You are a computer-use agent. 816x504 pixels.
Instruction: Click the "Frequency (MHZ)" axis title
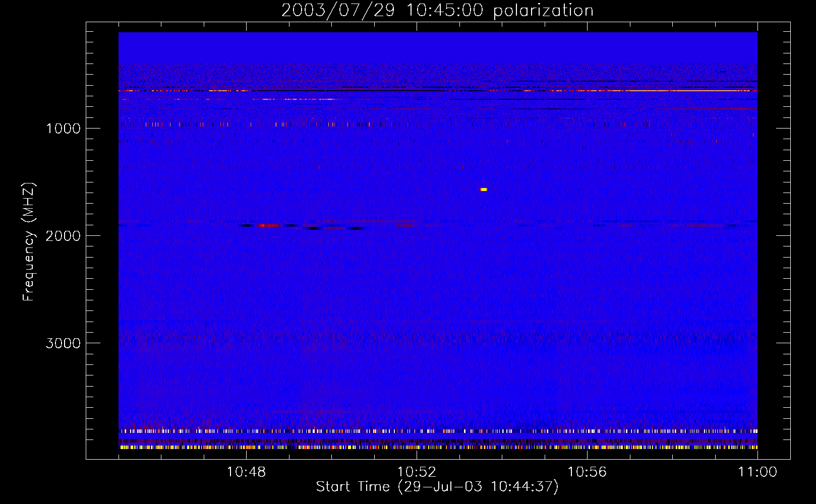29,242
